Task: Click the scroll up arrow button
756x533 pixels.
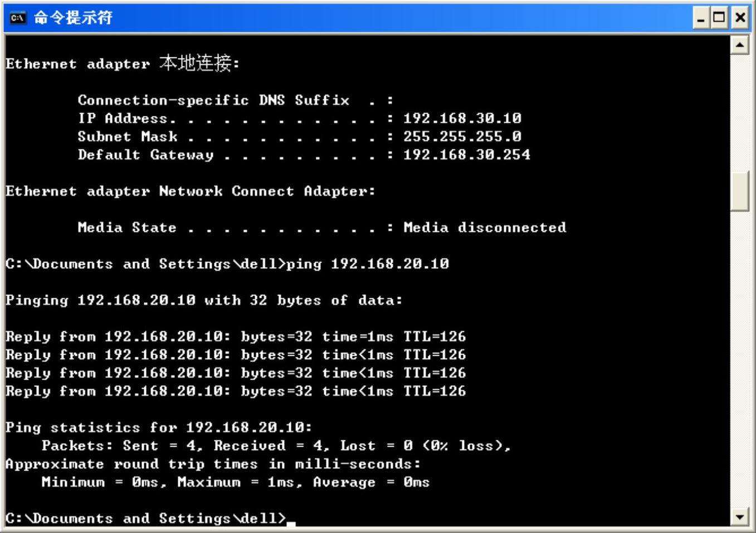Action: point(740,45)
